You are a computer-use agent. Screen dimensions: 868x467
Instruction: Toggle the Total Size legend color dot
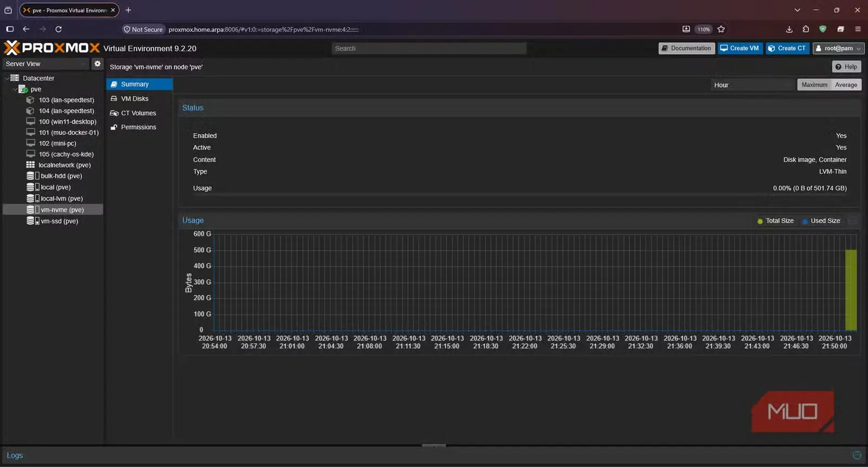point(760,221)
